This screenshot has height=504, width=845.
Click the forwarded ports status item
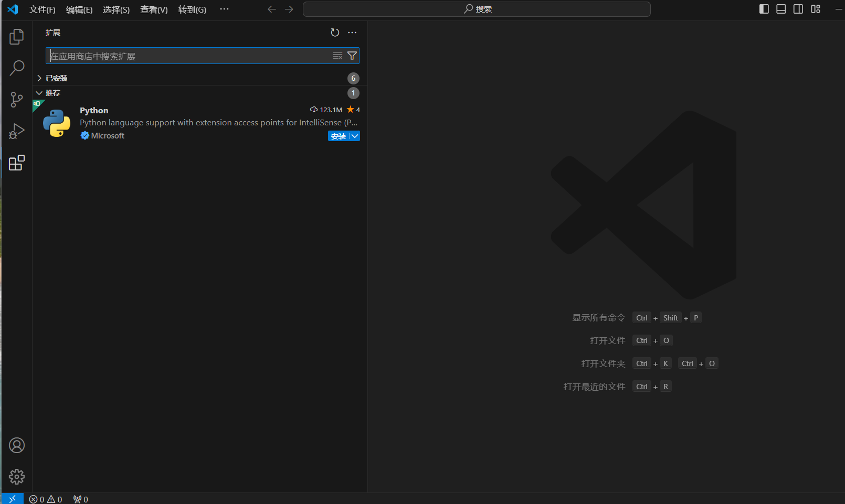click(x=81, y=499)
